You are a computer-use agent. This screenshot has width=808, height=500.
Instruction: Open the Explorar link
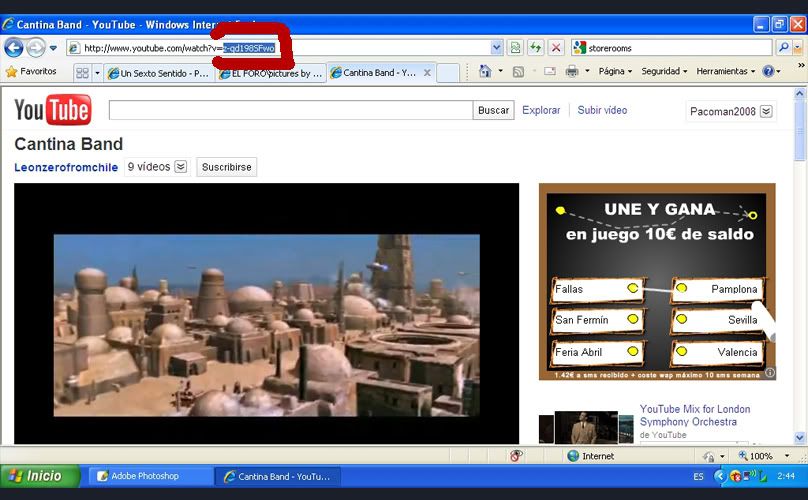pyautogui.click(x=541, y=110)
